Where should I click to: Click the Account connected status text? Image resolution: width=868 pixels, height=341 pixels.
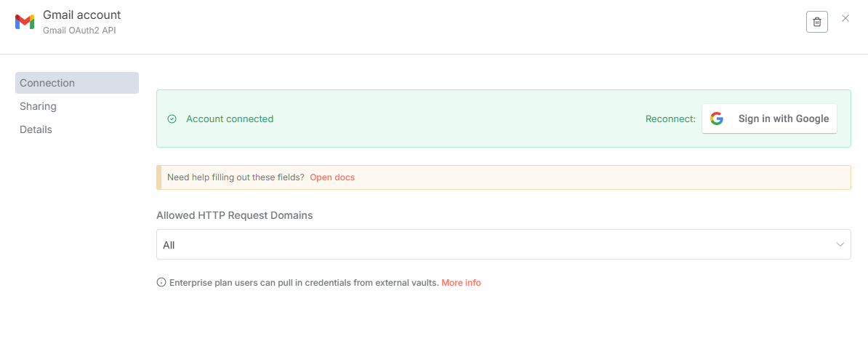(x=230, y=119)
